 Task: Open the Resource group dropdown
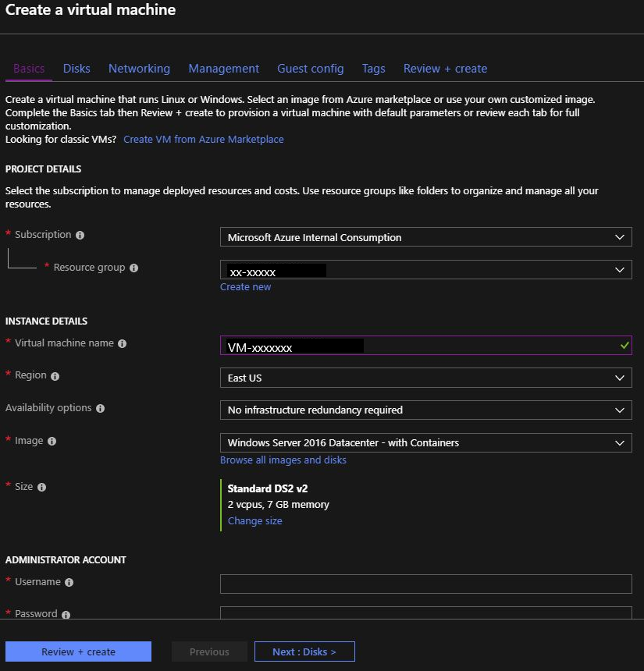[425, 269]
